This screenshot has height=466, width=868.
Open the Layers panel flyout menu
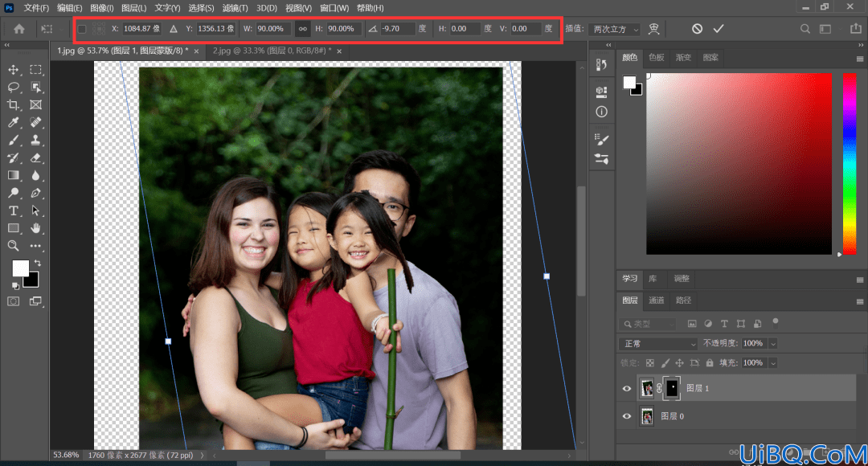click(x=860, y=301)
